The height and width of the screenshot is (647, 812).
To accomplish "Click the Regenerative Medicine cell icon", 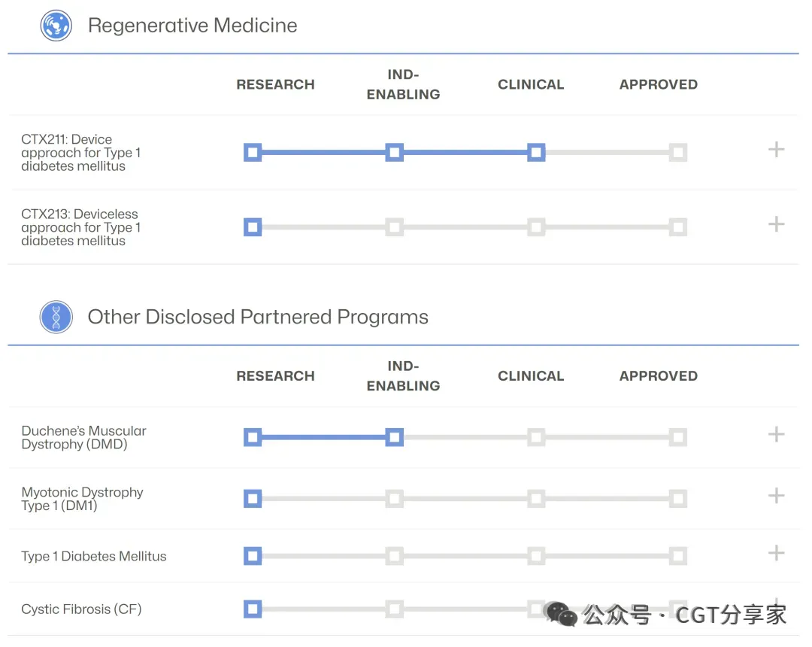I will pos(56,26).
